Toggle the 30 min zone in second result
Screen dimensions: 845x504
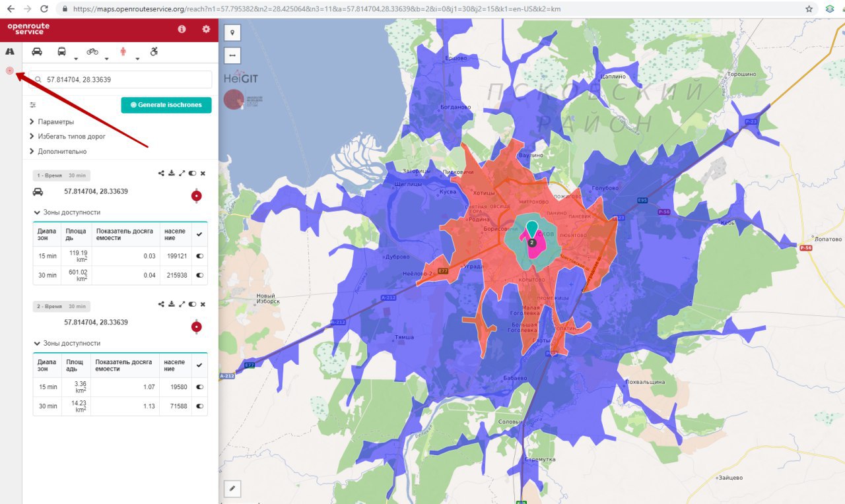[199, 406]
